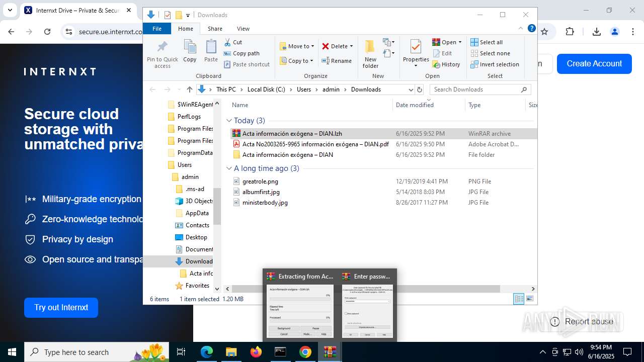Screen dimensions: 644x362
Task: Select the greatrole.png file
Action: coord(260,182)
